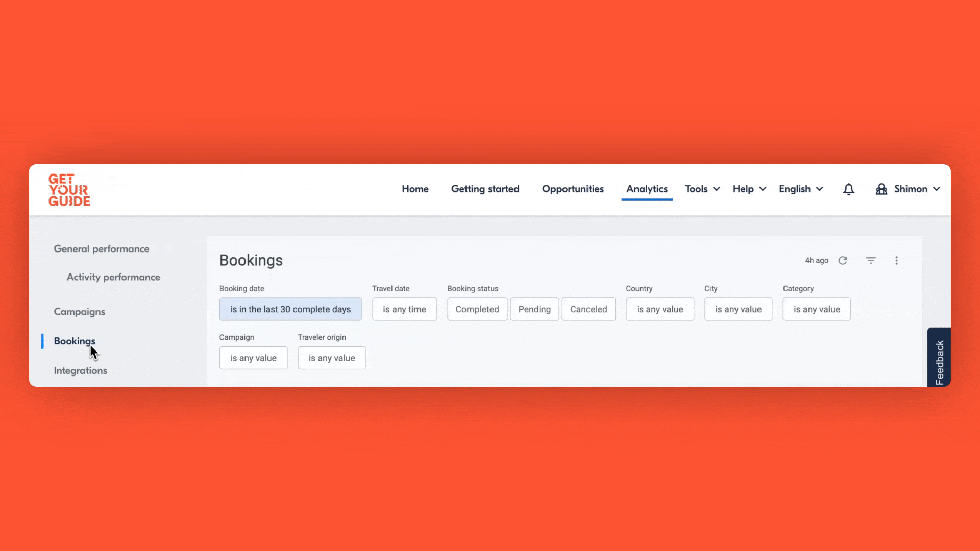Open the notifications bell
980x551 pixels.
click(848, 189)
